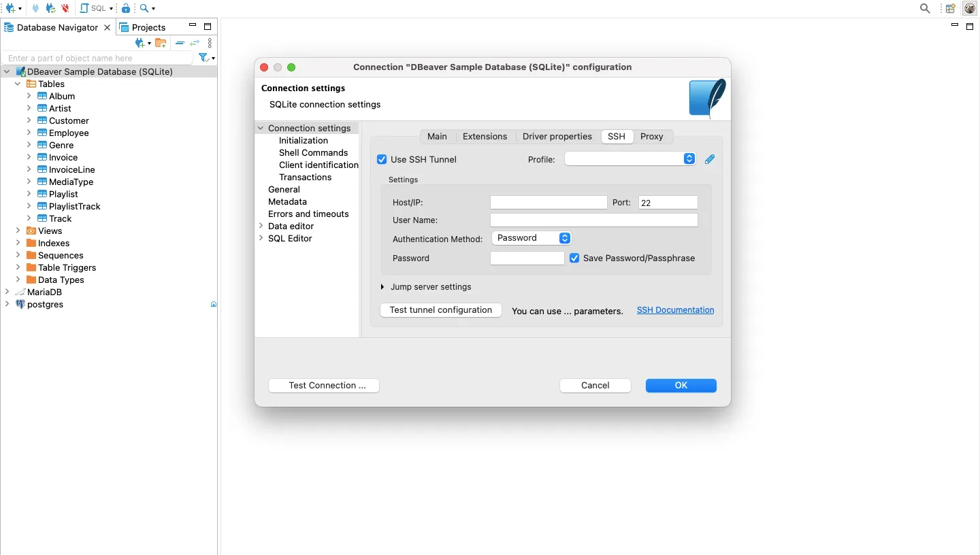Click the Link with Editor arrows icon
980x555 pixels.
pyautogui.click(x=195, y=43)
